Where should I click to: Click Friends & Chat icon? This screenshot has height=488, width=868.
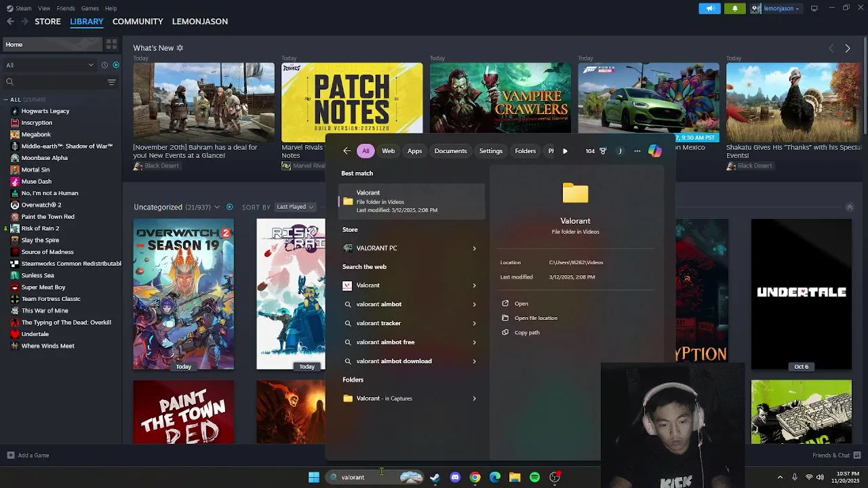click(857, 455)
